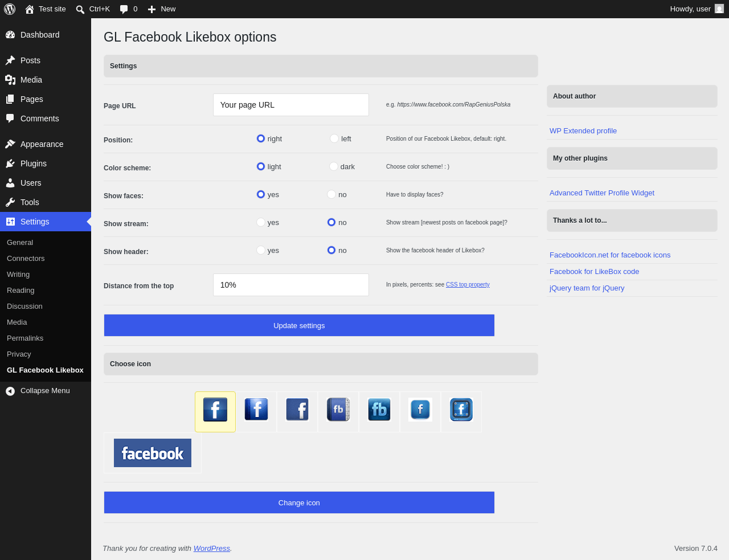Click the Settings sliders icon in sidebar
The width and height of the screenshot is (729, 560).
tap(10, 222)
